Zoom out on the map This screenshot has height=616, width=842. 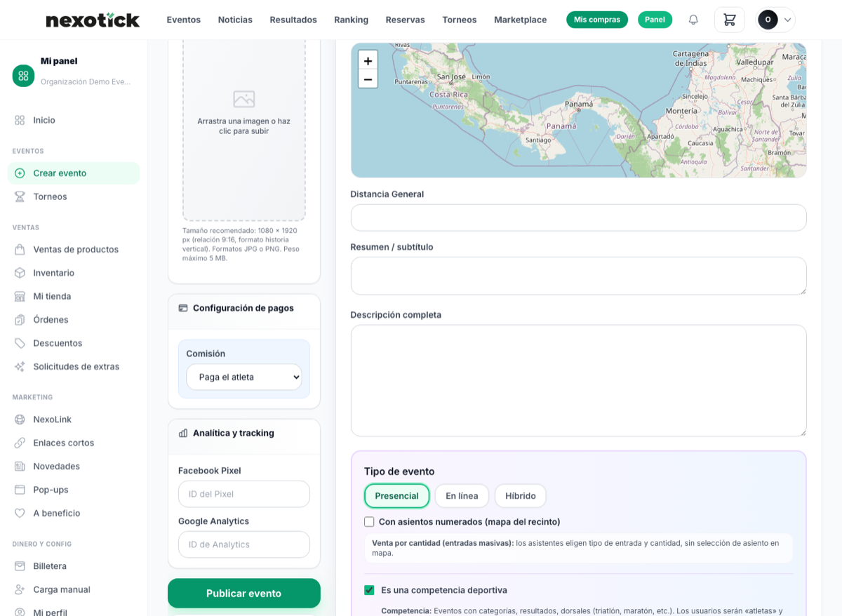click(x=368, y=79)
